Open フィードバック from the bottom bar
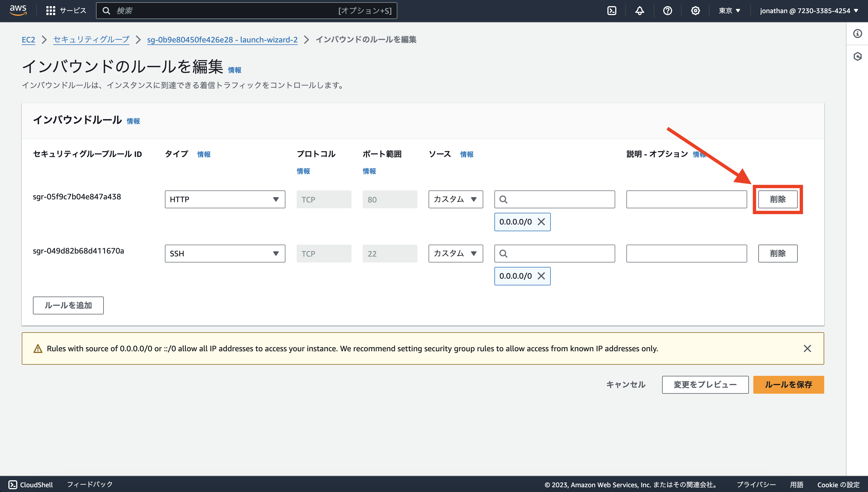Viewport: 868px width, 492px height. (x=90, y=484)
